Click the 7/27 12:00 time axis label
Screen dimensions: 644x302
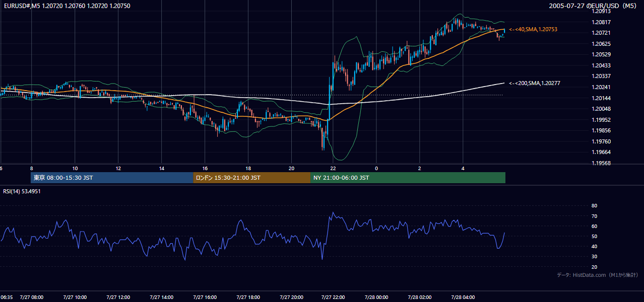pyautogui.click(x=118, y=297)
